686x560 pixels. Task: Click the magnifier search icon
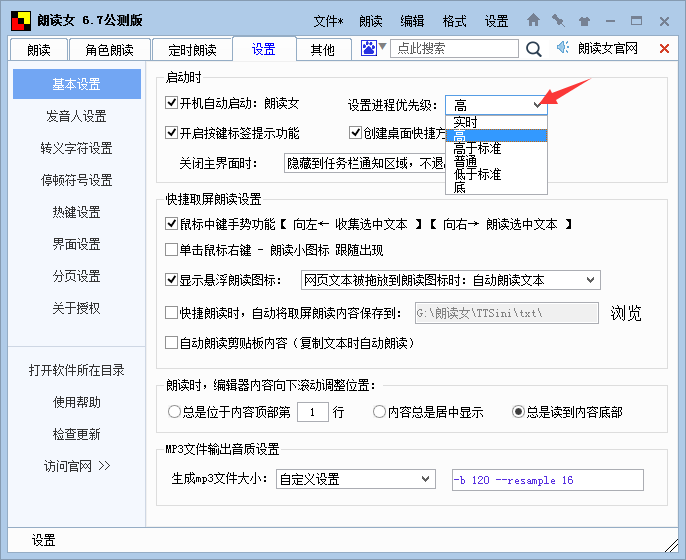(x=534, y=48)
